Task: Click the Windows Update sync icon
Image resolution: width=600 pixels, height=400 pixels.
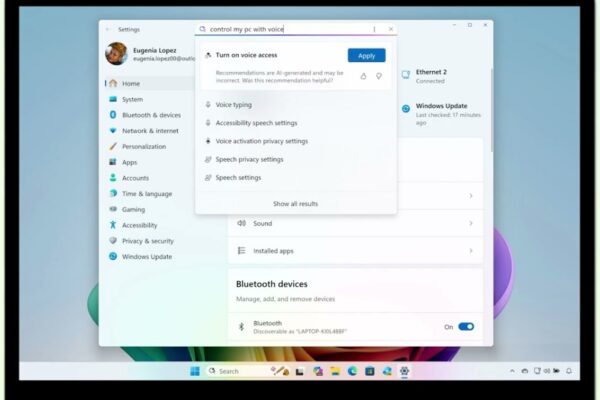Action: tap(406, 109)
